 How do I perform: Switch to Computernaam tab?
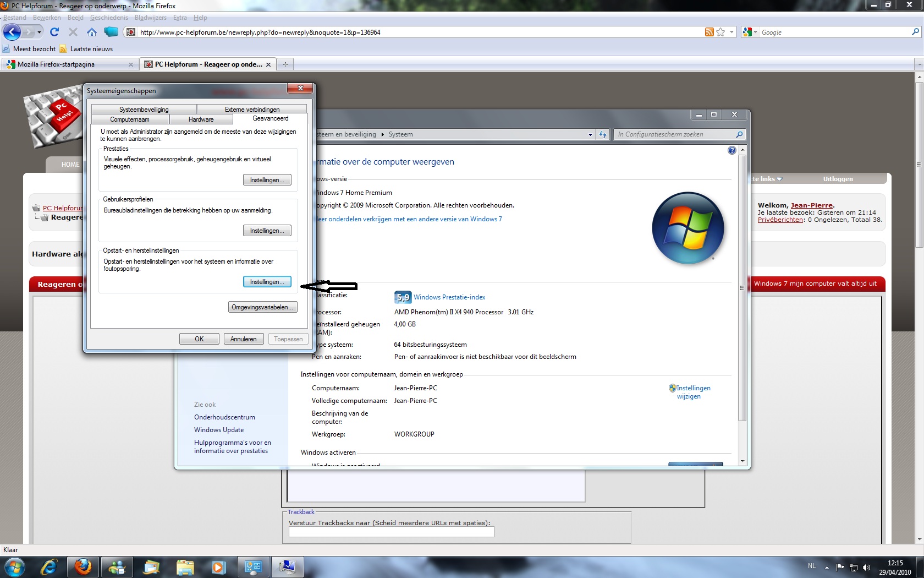pos(130,119)
